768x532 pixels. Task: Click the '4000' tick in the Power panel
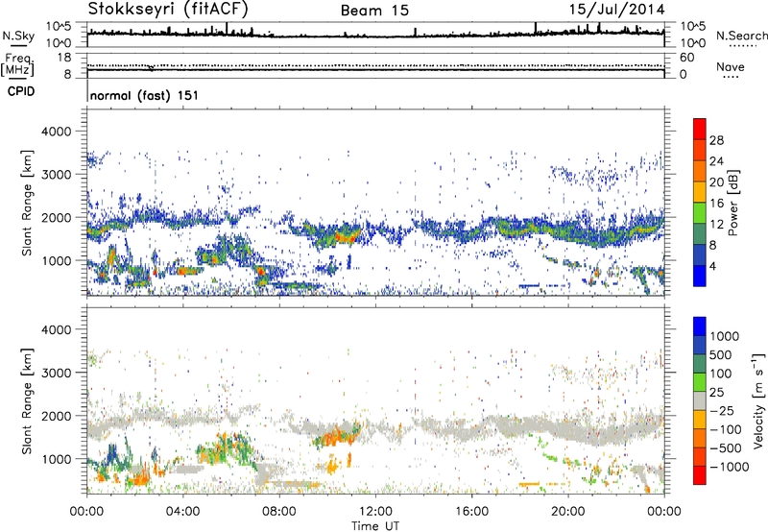[59, 132]
